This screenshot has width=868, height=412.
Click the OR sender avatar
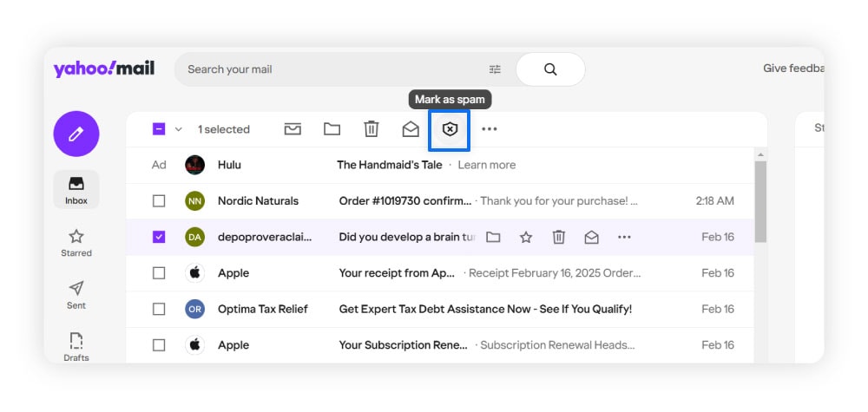(x=194, y=309)
